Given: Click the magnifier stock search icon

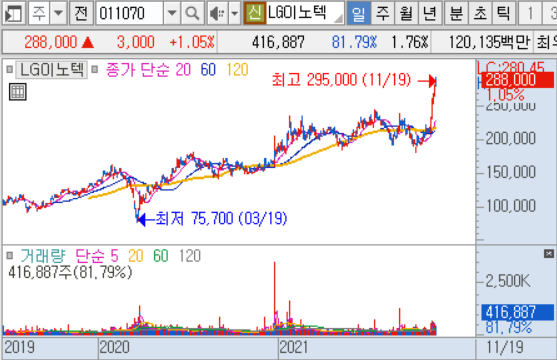Looking at the screenshot, I should coord(193,14).
